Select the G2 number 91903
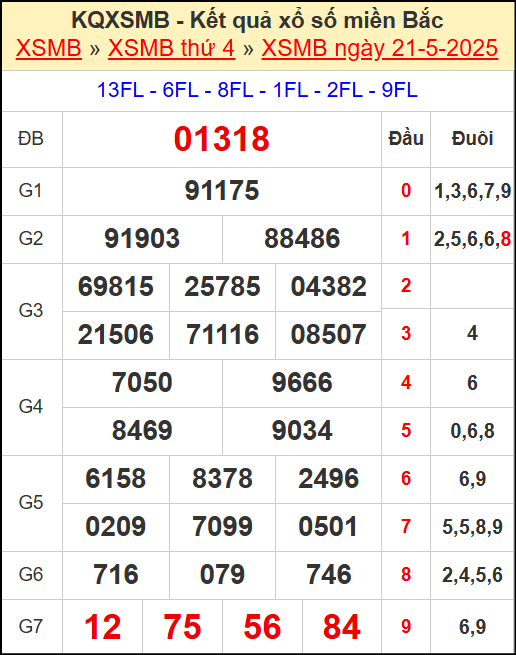The width and height of the screenshot is (516, 655). pos(142,239)
